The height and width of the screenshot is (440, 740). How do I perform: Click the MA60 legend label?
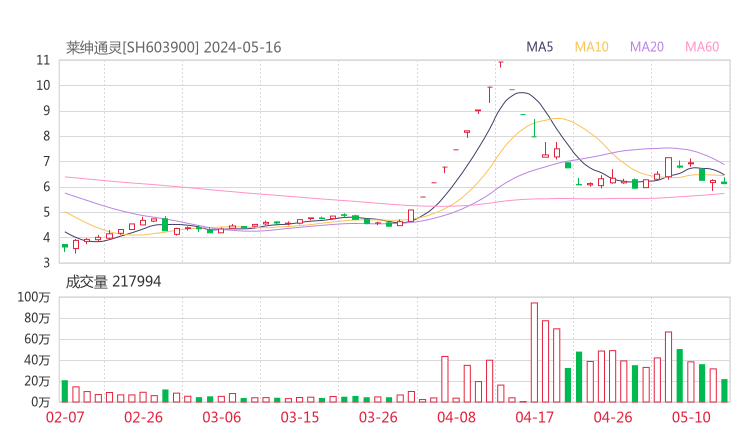702,47
